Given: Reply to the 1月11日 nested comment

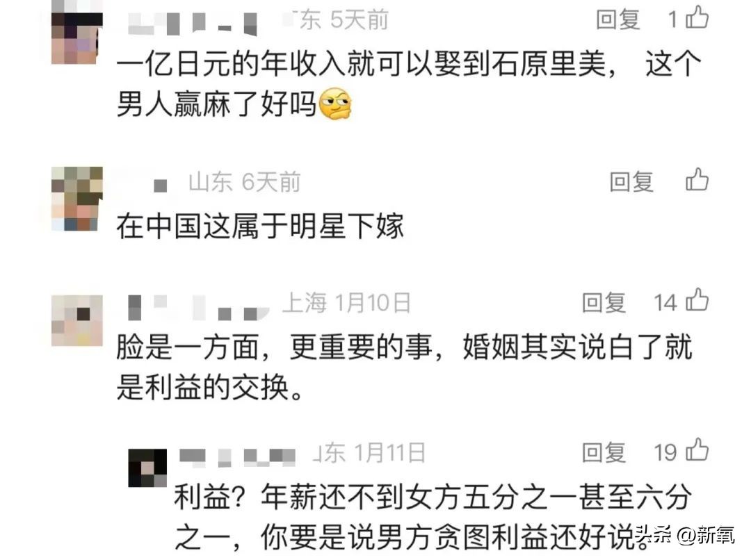Looking at the screenshot, I should 604,452.
